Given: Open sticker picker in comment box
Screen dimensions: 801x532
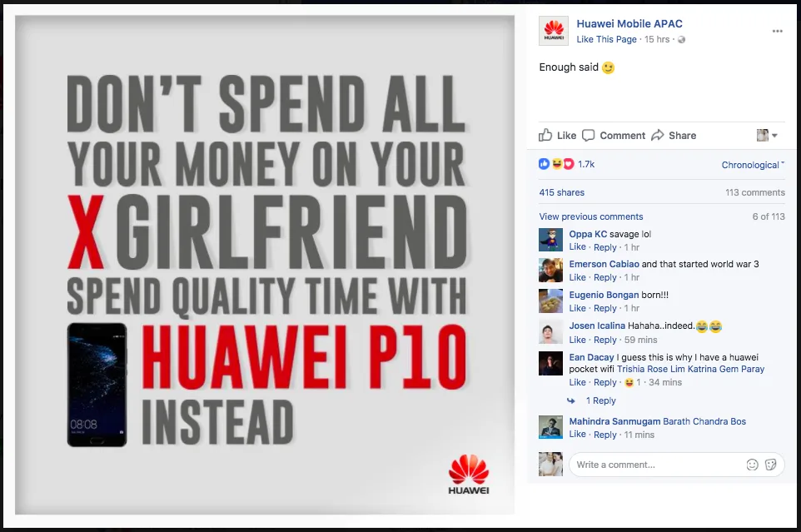Looking at the screenshot, I should [x=771, y=465].
